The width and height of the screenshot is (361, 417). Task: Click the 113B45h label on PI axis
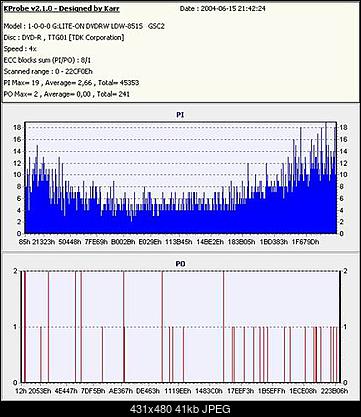(179, 242)
